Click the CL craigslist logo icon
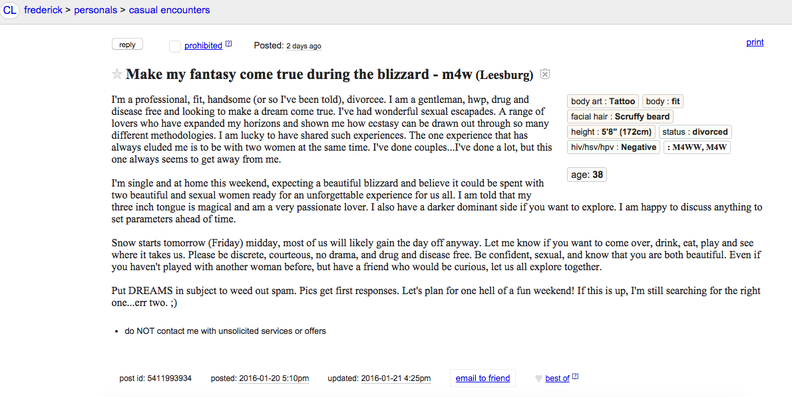Viewport: 792px width, 397px height. (x=10, y=10)
